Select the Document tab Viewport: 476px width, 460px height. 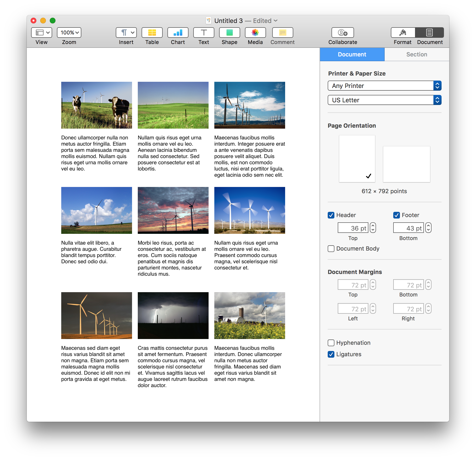pos(351,54)
